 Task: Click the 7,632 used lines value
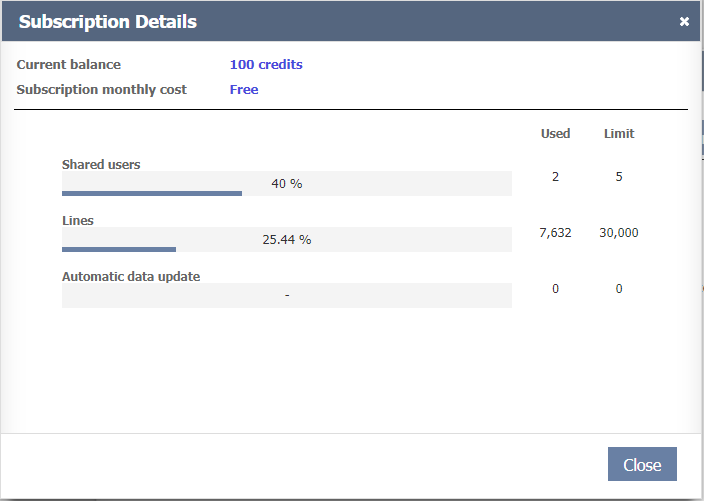(555, 233)
